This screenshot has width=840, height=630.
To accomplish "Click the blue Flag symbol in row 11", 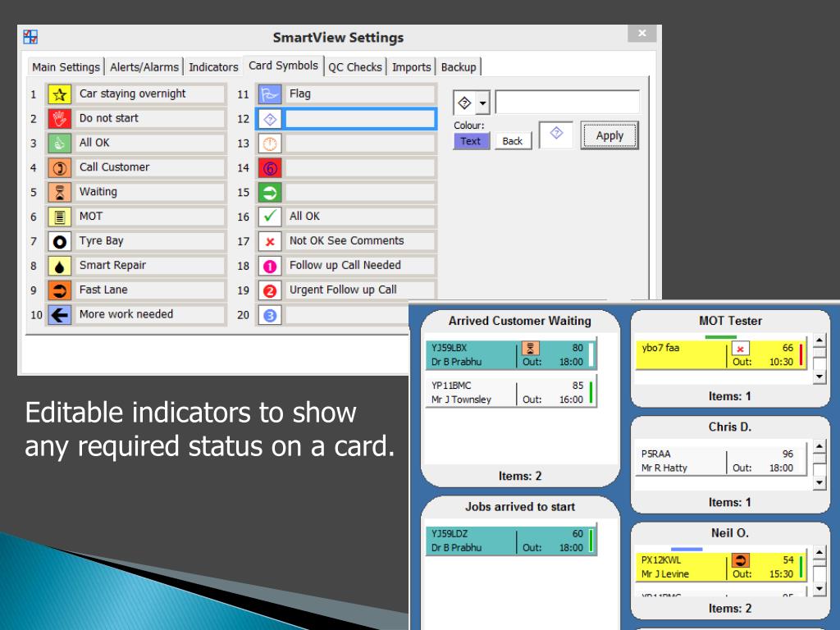I will coord(270,94).
